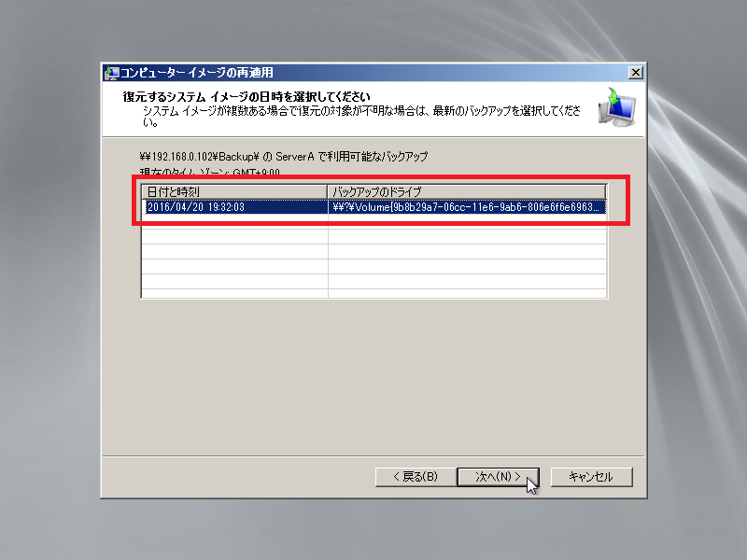Click the first empty row below the backup entry
Image resolution: width=747 pixels, height=560 pixels.
click(373, 222)
